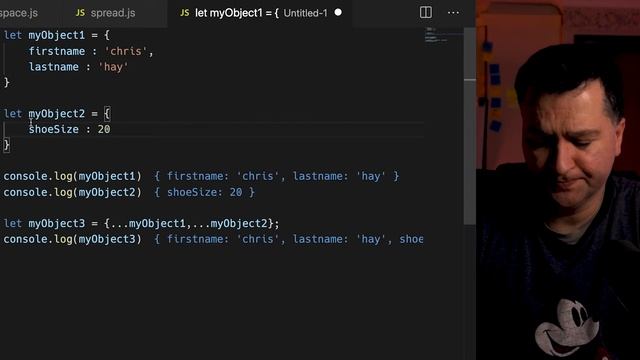Click the closing brace of myObject1
Viewport: 640px width, 360px height.
pyautogui.click(x=7, y=82)
